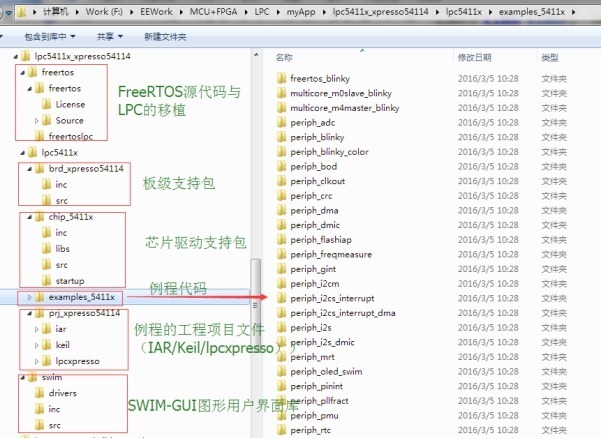The height and width of the screenshot is (439, 601).
Task: Select the multicore_m4master_blinky folder icon
Action: point(281,108)
